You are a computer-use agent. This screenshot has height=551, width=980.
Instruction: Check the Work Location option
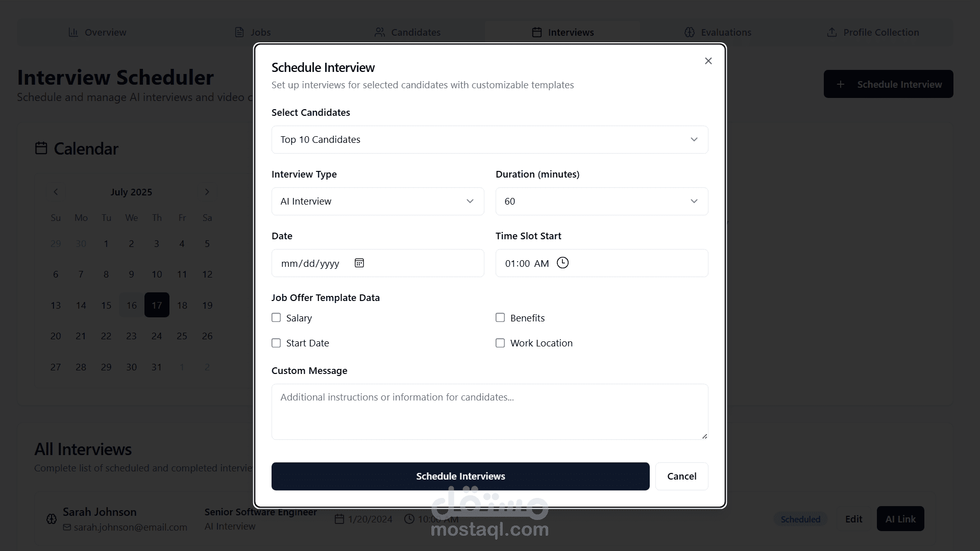click(x=500, y=343)
